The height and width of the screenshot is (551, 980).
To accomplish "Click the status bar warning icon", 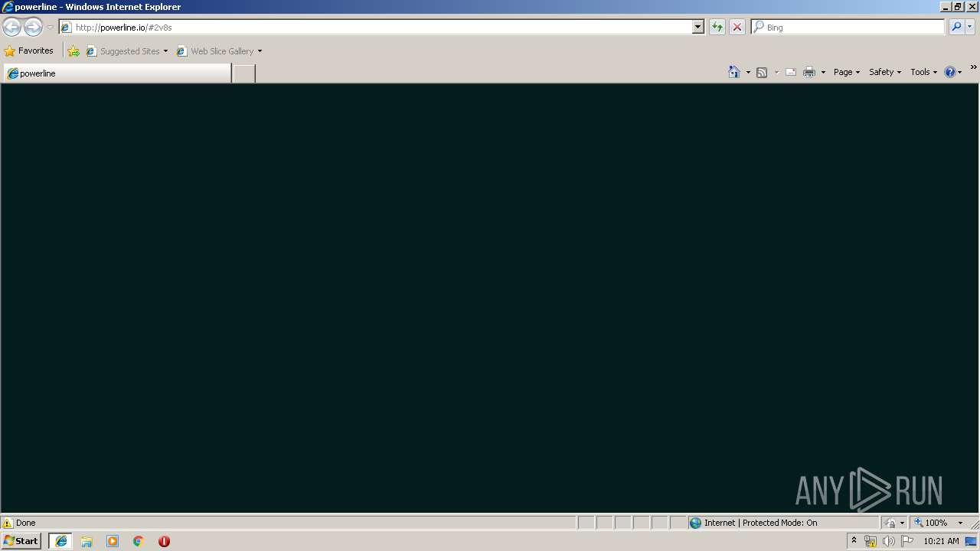I will (8, 523).
